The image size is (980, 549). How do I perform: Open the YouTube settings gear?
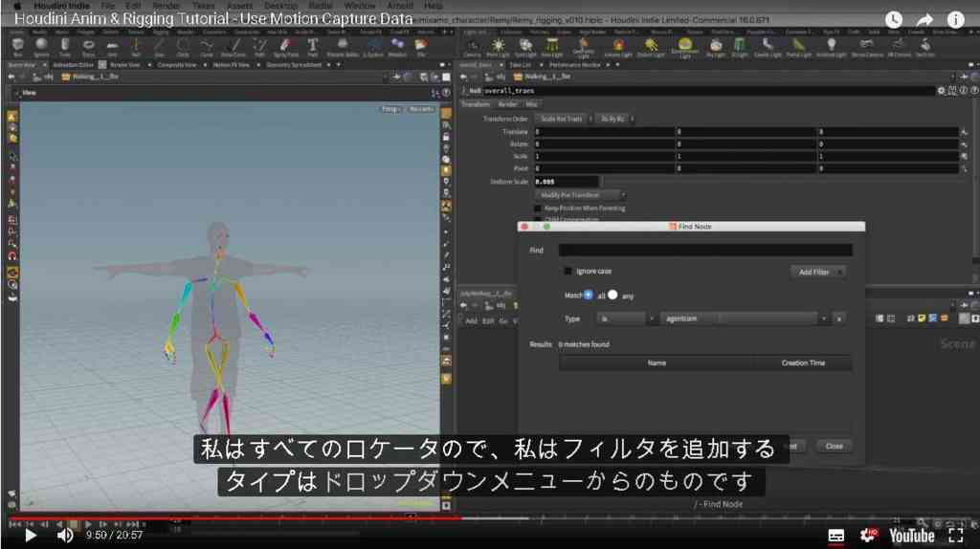coord(868,536)
